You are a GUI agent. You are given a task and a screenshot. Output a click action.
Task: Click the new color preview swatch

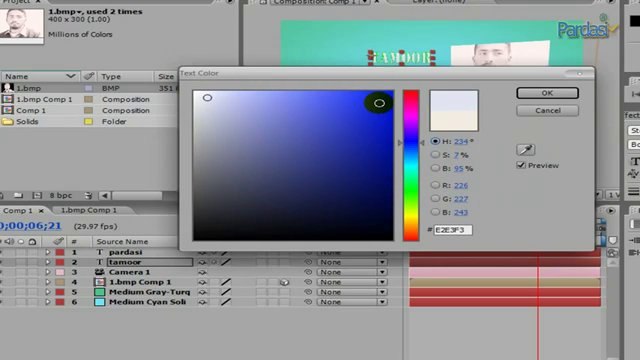(453, 100)
